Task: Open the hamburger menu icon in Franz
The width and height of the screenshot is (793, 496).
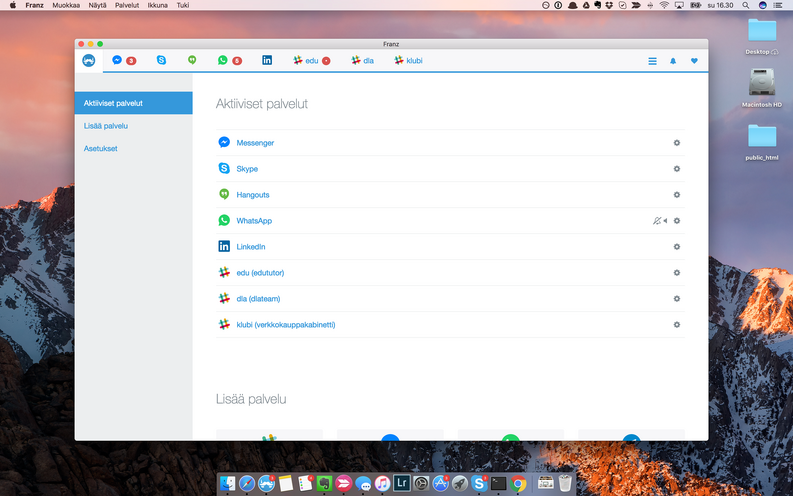Action: coord(652,61)
